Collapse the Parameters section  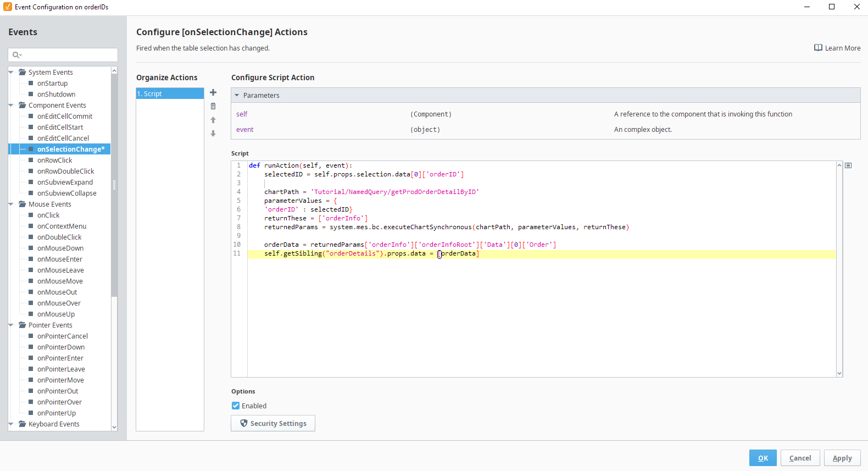(x=237, y=96)
